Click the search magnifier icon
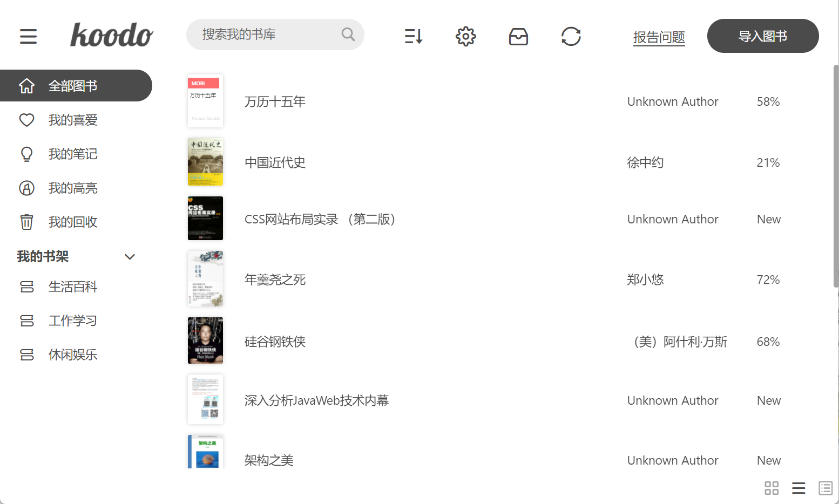 (348, 35)
